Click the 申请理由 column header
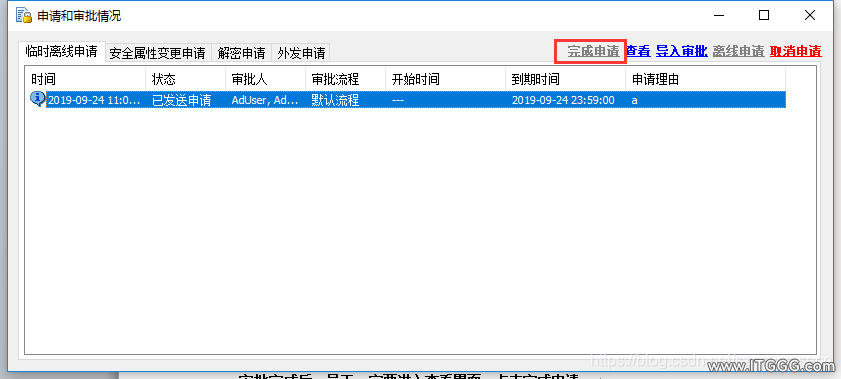 705,79
